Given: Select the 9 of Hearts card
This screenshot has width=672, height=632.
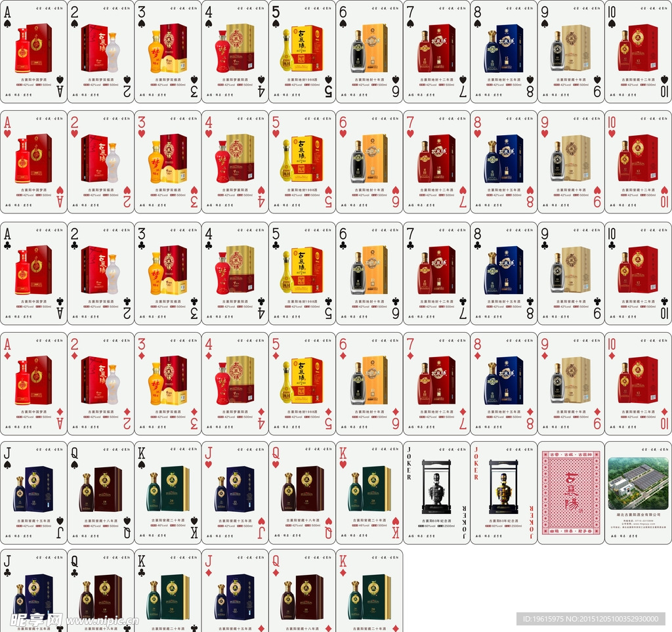Looking at the screenshot, I should click(572, 162).
